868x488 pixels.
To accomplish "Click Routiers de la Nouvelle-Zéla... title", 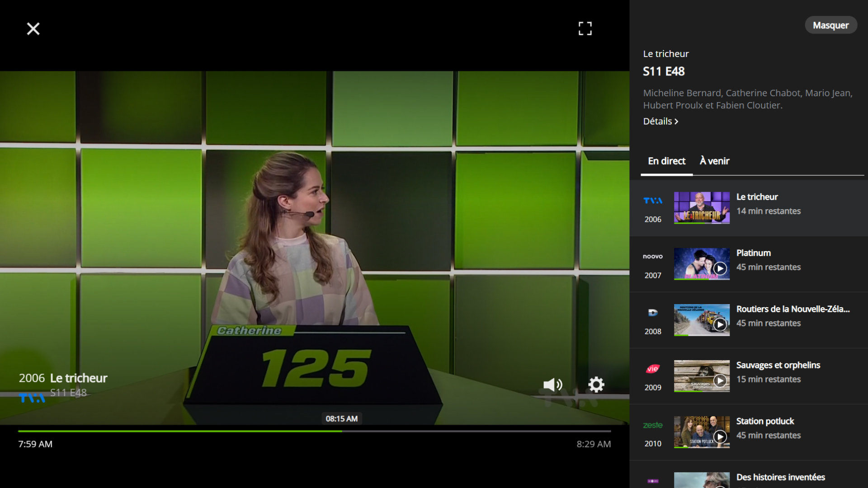I will coord(793,309).
